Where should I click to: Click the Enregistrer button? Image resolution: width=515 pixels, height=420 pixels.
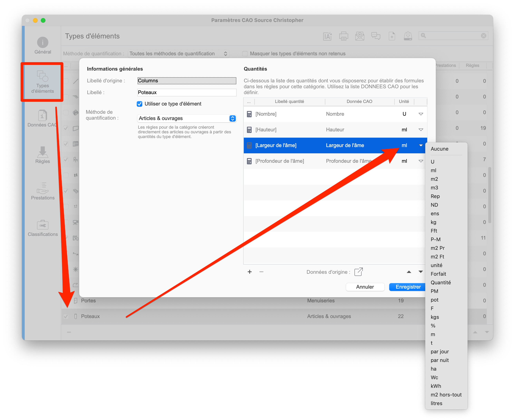click(x=408, y=287)
